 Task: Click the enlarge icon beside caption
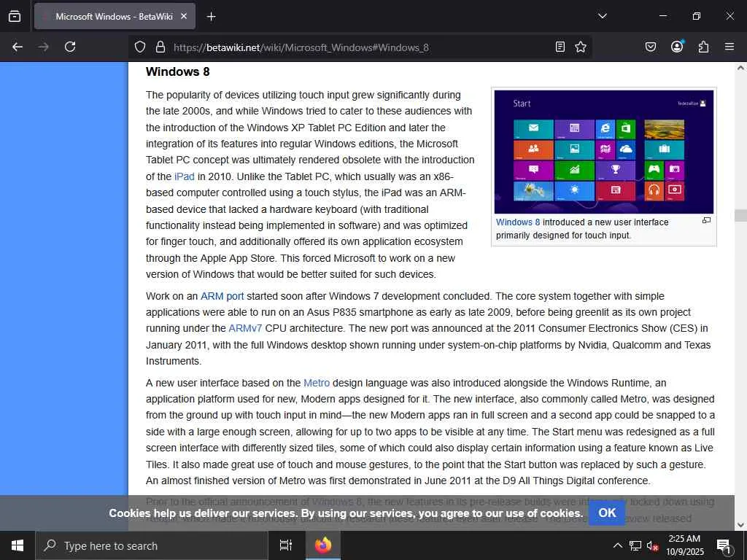[706, 220]
